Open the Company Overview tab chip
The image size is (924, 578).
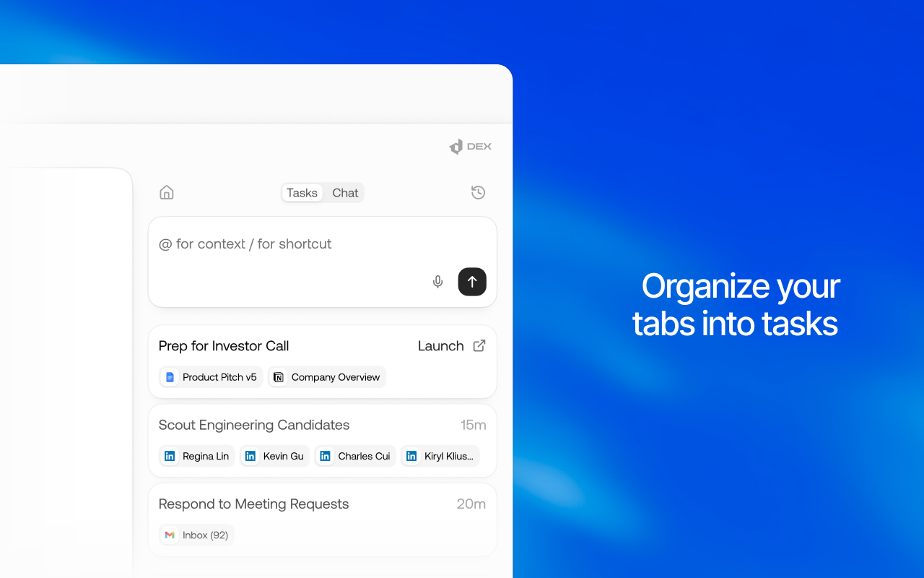click(x=327, y=377)
